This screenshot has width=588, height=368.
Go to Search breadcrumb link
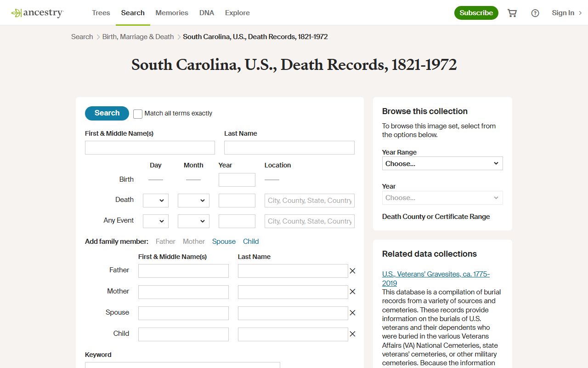point(82,37)
